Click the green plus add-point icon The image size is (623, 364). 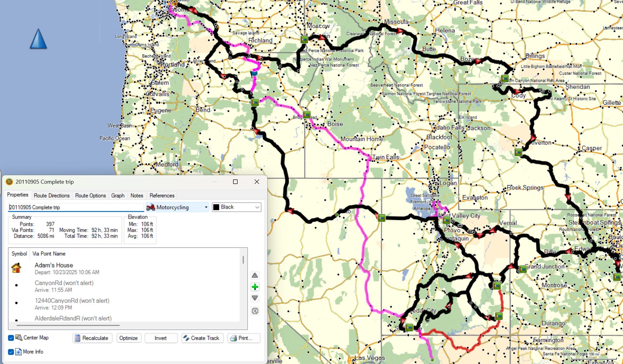coord(255,287)
